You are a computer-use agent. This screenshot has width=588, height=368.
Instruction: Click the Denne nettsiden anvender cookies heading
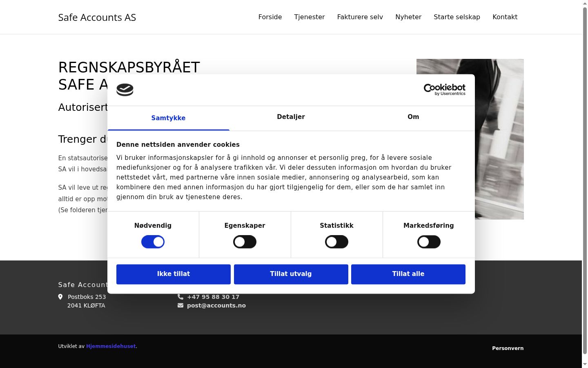[178, 144]
